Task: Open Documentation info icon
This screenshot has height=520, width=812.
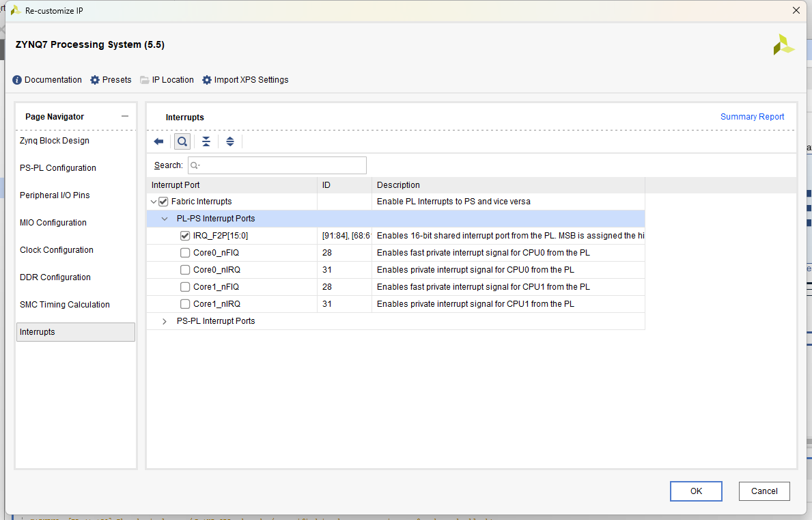Action: click(17, 80)
